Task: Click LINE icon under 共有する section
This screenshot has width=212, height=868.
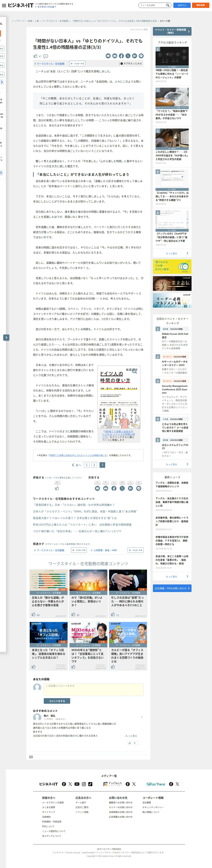Action: (x=138, y=488)
